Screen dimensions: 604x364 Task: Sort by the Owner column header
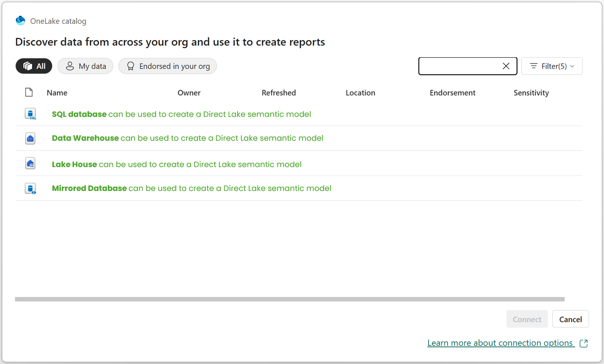[189, 93]
